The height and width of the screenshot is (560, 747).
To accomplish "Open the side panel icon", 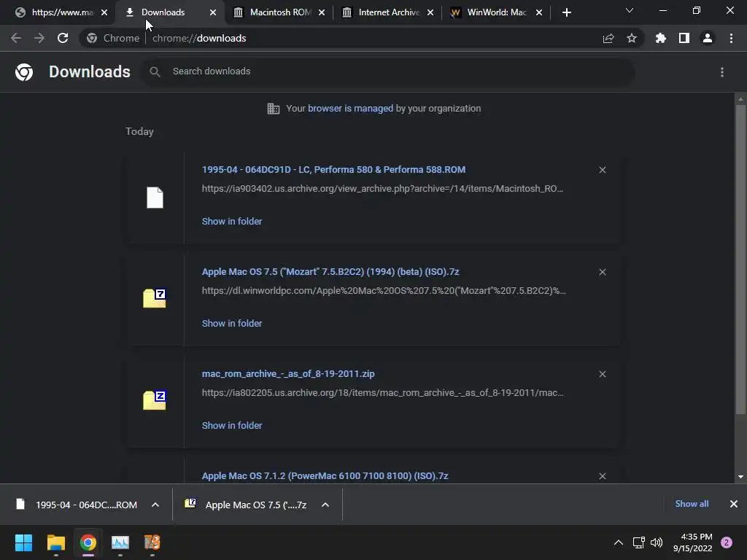I will 684,38.
